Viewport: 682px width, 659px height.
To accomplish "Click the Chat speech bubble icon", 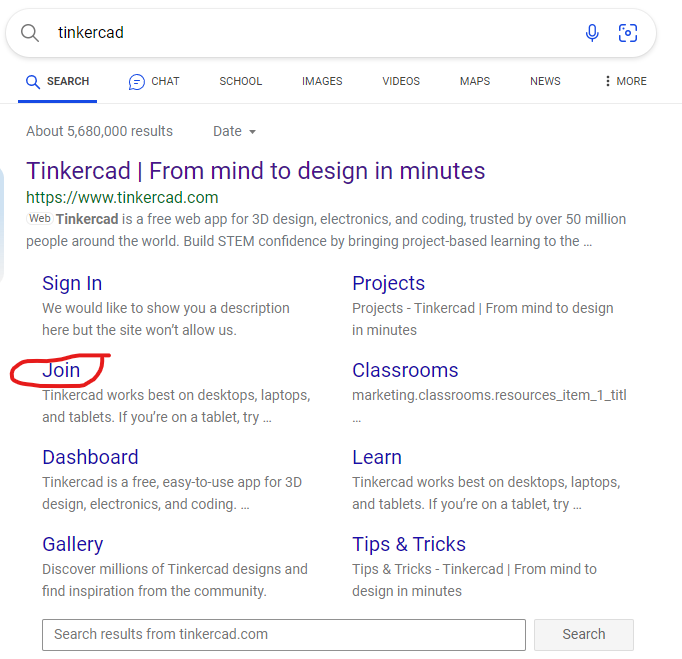I will tap(137, 81).
